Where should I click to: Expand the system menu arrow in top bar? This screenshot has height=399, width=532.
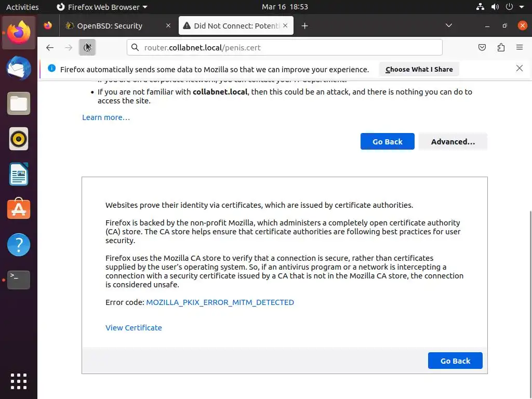(x=522, y=7)
